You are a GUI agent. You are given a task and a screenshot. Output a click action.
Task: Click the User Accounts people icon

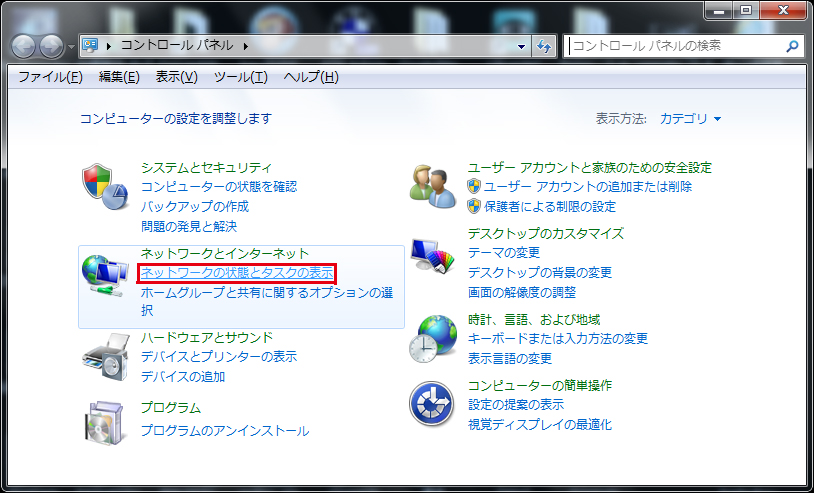(432, 187)
